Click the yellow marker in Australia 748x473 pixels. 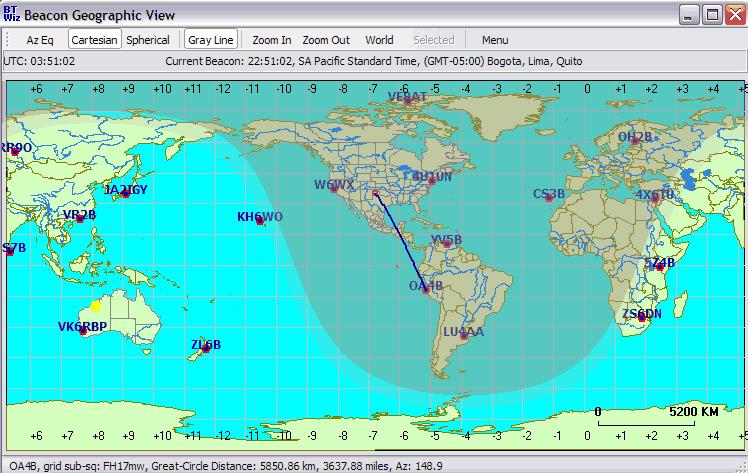[x=95, y=306]
